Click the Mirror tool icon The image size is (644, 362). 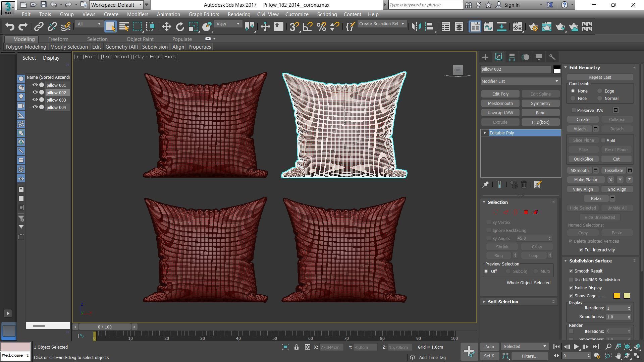[416, 27]
